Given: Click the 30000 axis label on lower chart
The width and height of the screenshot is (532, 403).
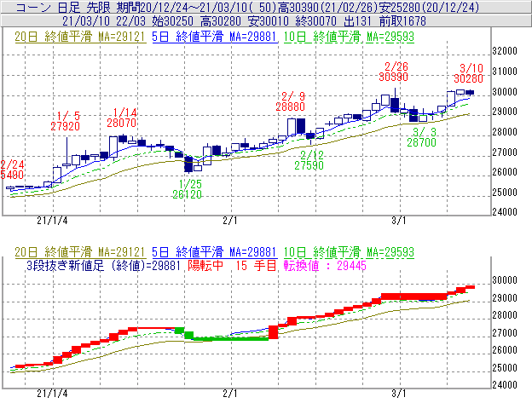Looking at the screenshot, I should click(x=505, y=280).
